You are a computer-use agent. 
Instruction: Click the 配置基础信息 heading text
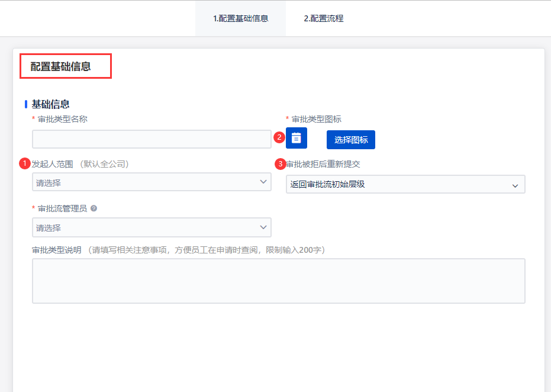60,66
